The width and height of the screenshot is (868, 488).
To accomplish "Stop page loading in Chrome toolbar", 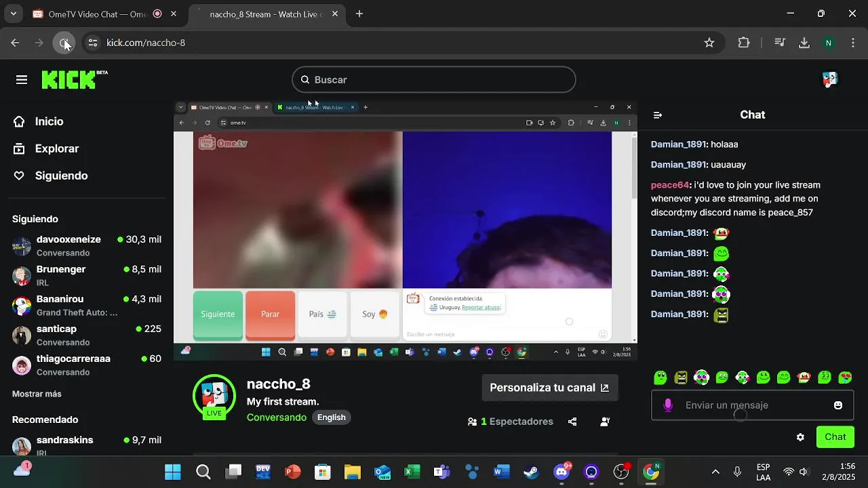I will coord(64,43).
